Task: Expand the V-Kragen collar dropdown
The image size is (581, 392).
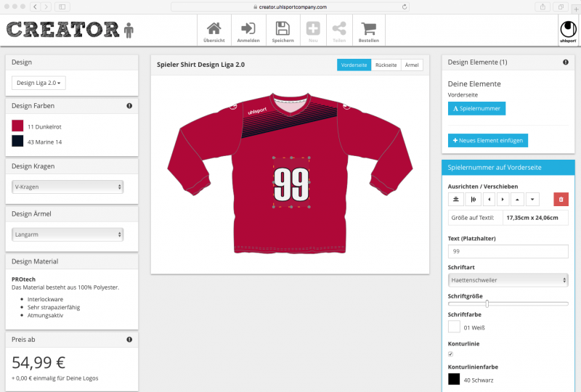Action: [68, 187]
